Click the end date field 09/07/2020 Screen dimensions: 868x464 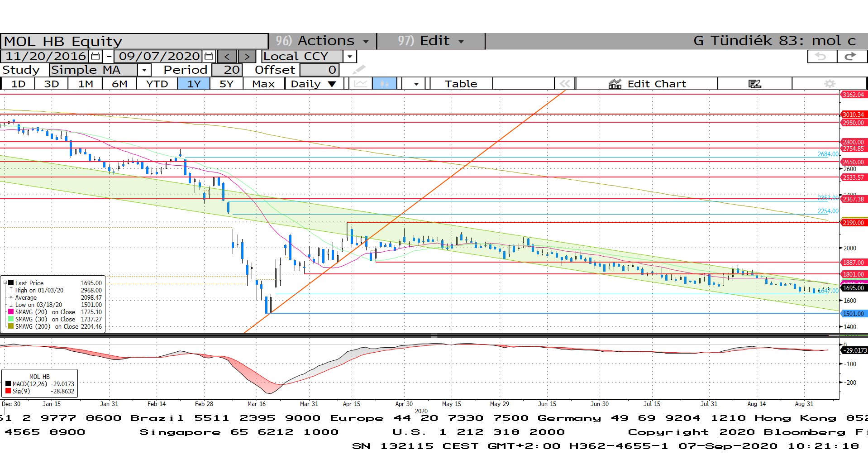pos(159,56)
